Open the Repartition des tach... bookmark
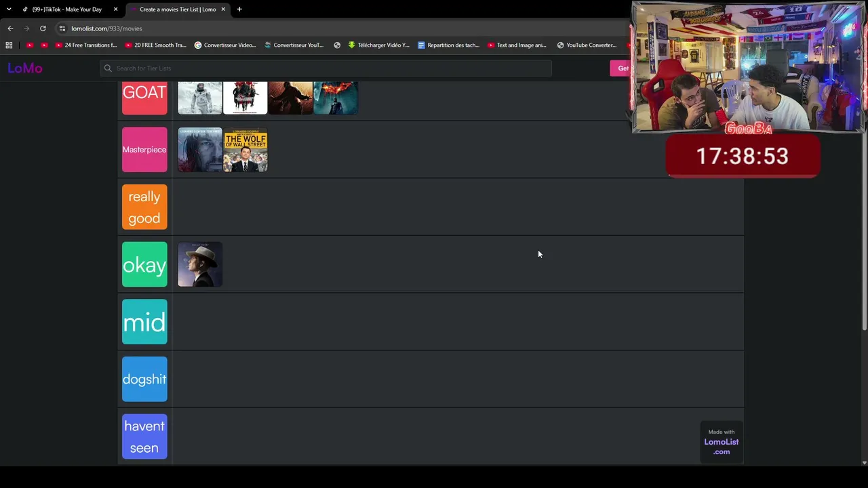Viewport: 868px width, 488px height. coord(448,45)
